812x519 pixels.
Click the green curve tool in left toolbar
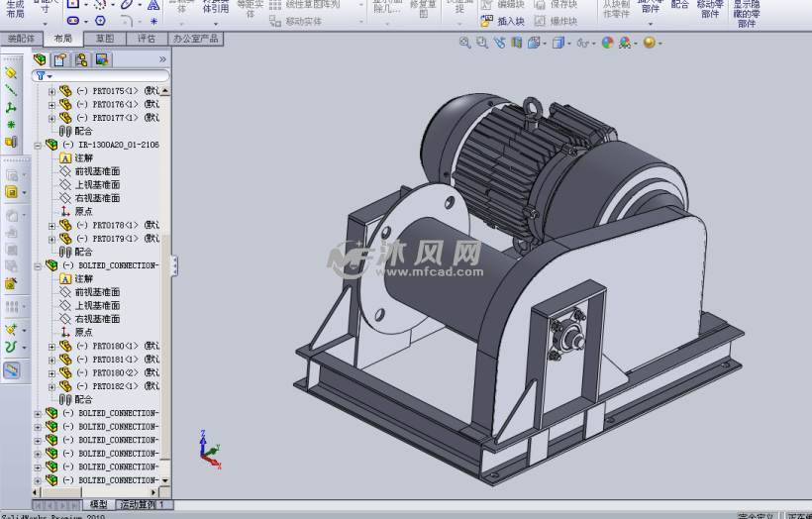pyautogui.click(x=11, y=347)
